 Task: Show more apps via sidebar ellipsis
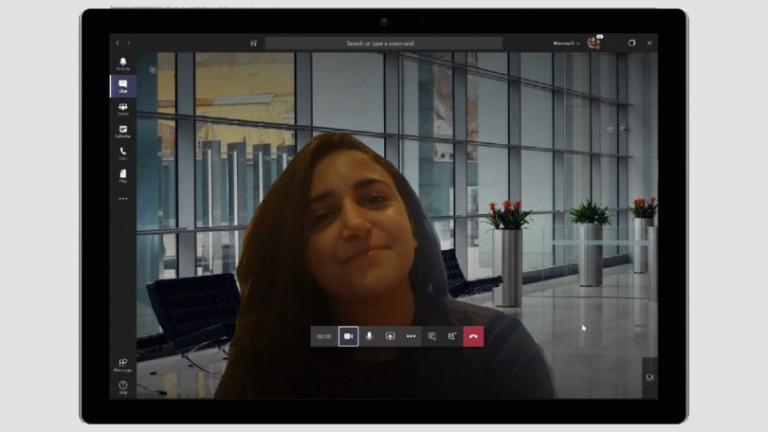pyautogui.click(x=123, y=199)
